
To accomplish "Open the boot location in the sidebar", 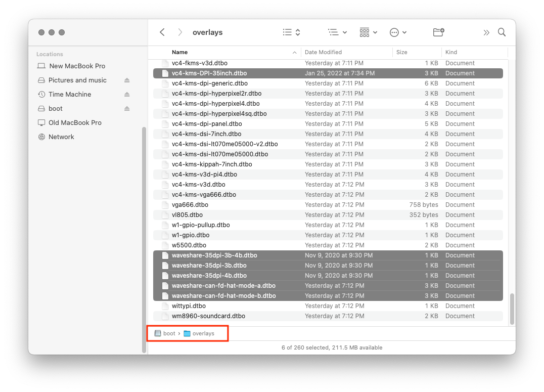I will pyautogui.click(x=56, y=108).
